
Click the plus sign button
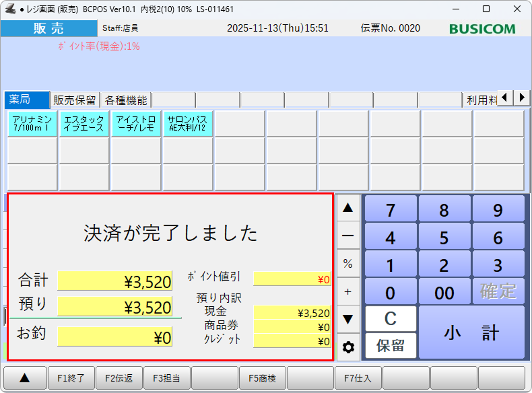(x=347, y=291)
